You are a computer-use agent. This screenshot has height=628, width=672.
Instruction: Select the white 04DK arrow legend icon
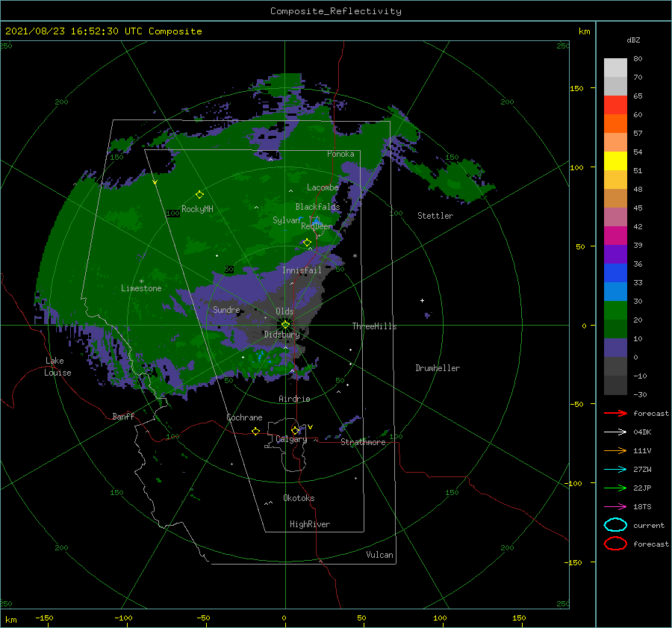click(615, 432)
